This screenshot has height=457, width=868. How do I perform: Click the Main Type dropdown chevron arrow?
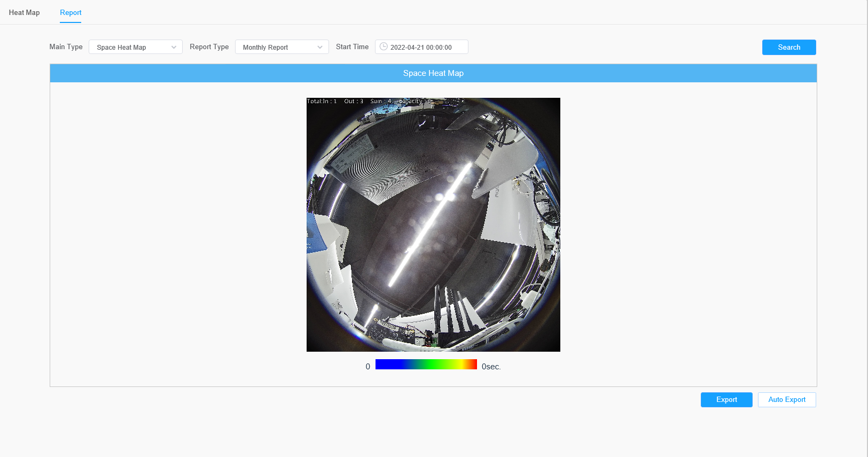click(x=174, y=47)
